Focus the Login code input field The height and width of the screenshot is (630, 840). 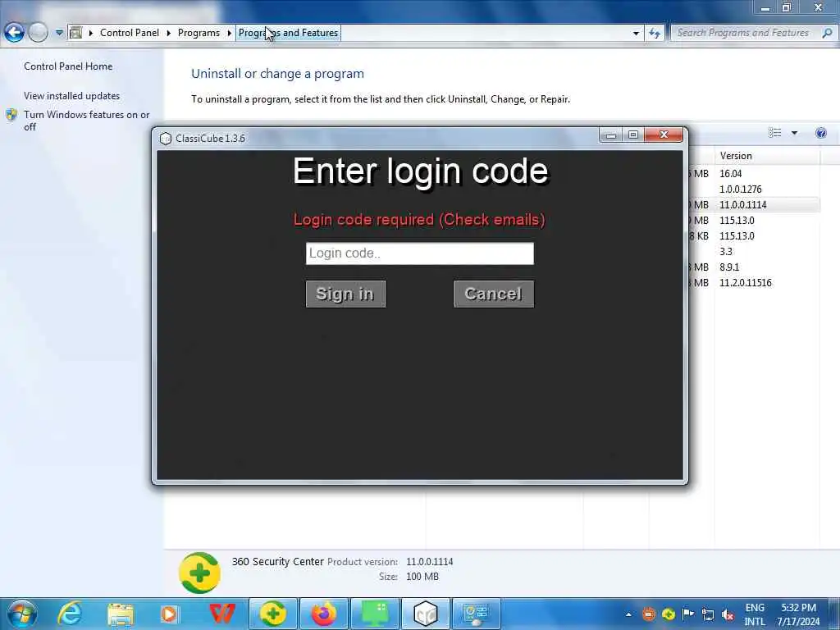point(419,253)
